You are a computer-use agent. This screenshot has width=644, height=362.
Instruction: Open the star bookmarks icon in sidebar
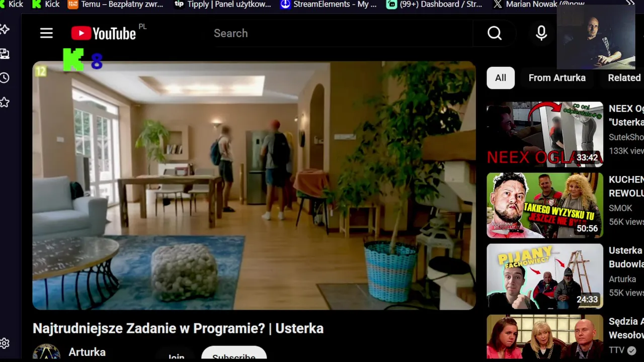(x=5, y=103)
